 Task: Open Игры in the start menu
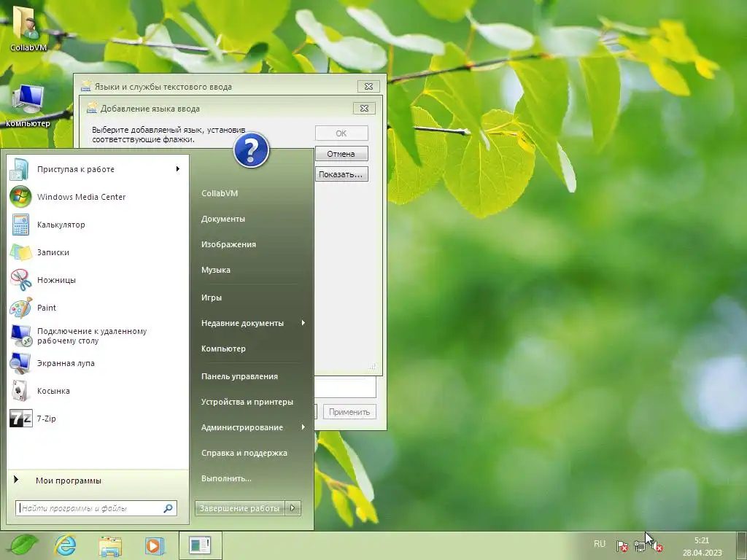tap(211, 297)
